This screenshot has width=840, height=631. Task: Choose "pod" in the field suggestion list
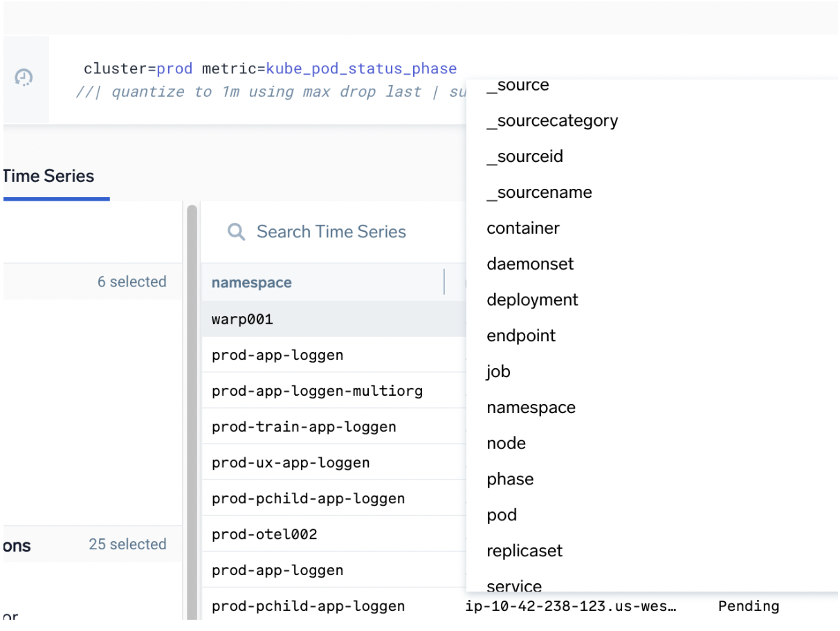tap(501, 515)
